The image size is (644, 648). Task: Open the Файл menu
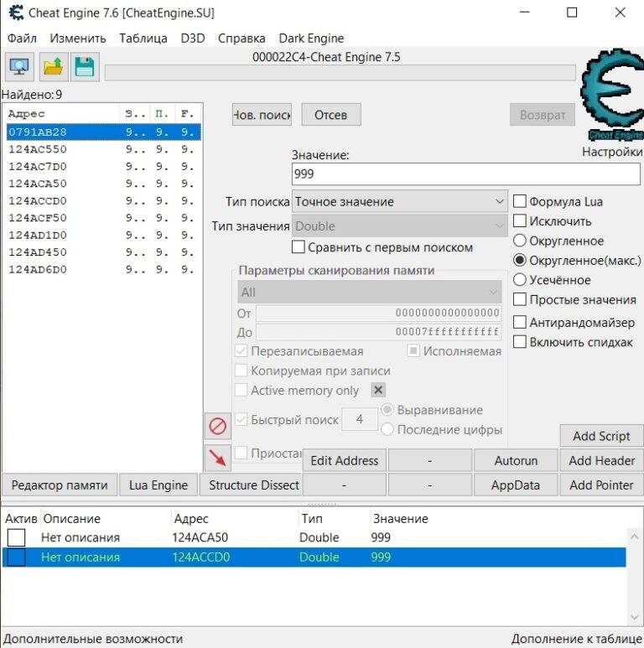click(22, 38)
